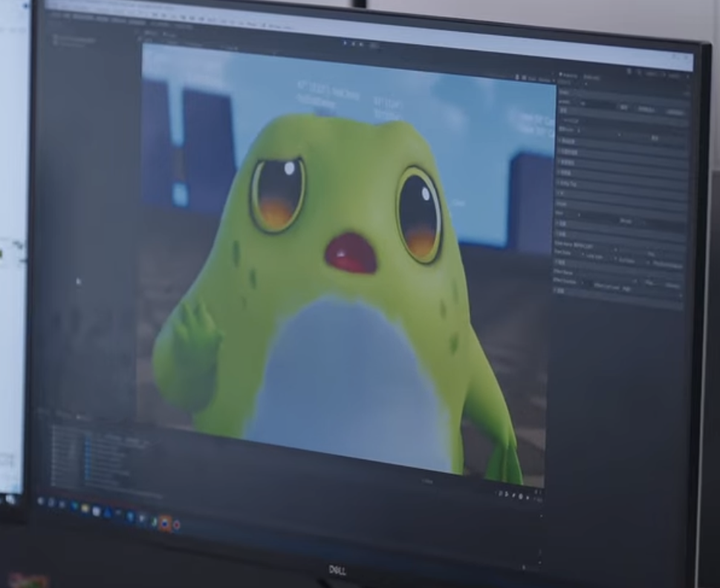
Task: Click the Play button beside the state name
Action: [x=652, y=252]
